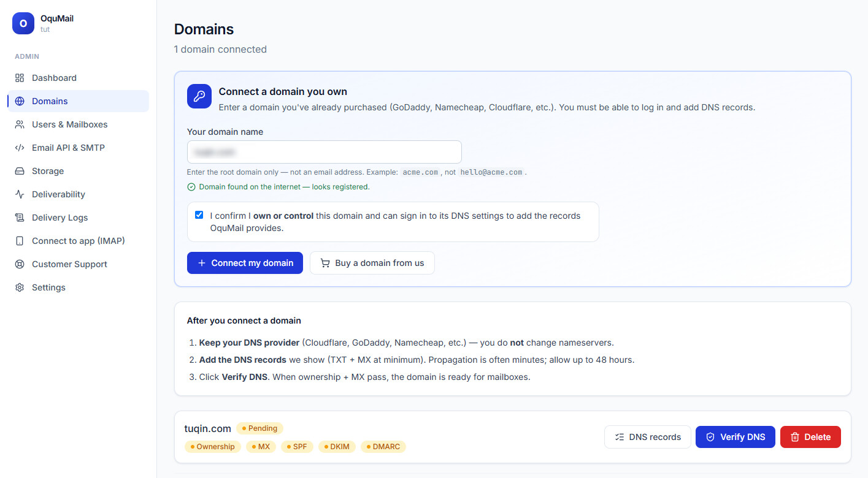Screen dimensions: 868x478
Task: Click the blue key icon tile
Action: (199, 96)
